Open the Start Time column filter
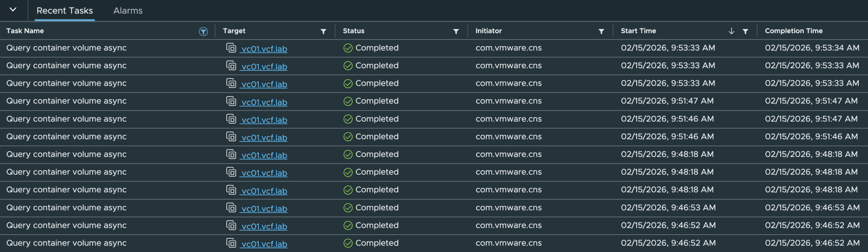 746,31
